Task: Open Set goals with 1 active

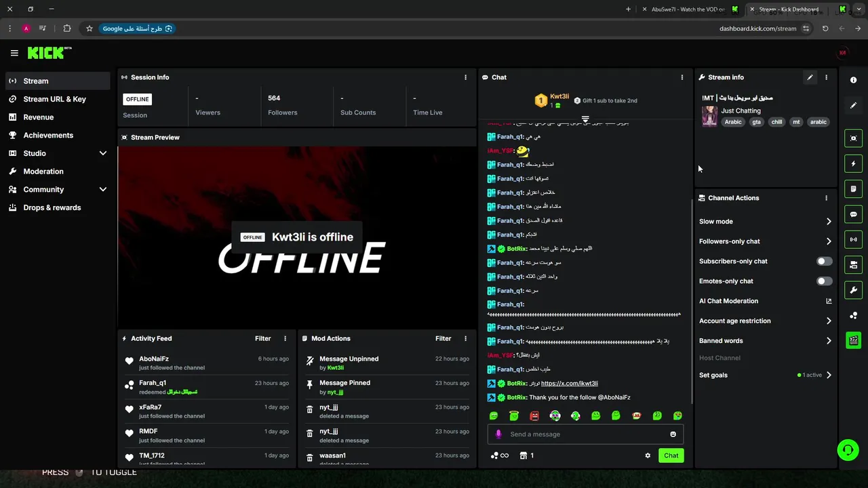Action: coord(765,375)
